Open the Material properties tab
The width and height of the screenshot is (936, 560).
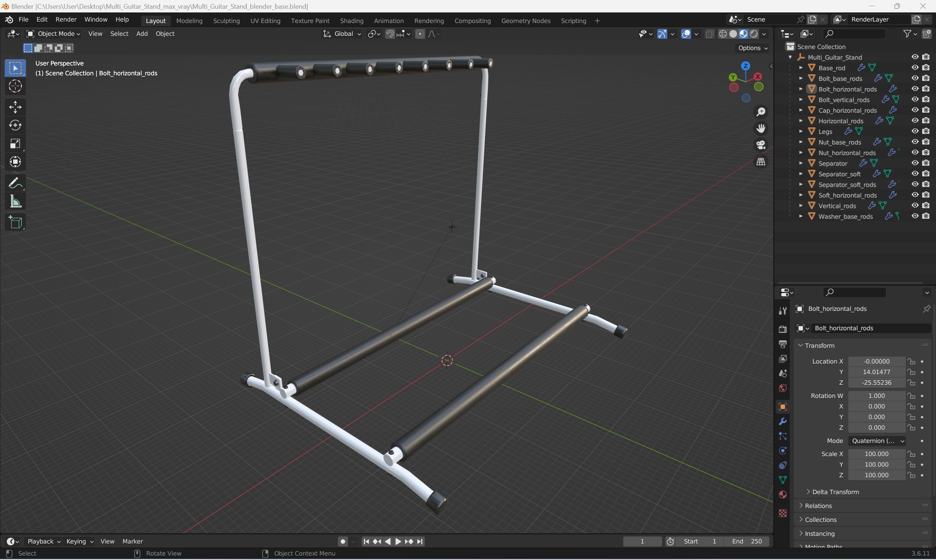point(782,495)
